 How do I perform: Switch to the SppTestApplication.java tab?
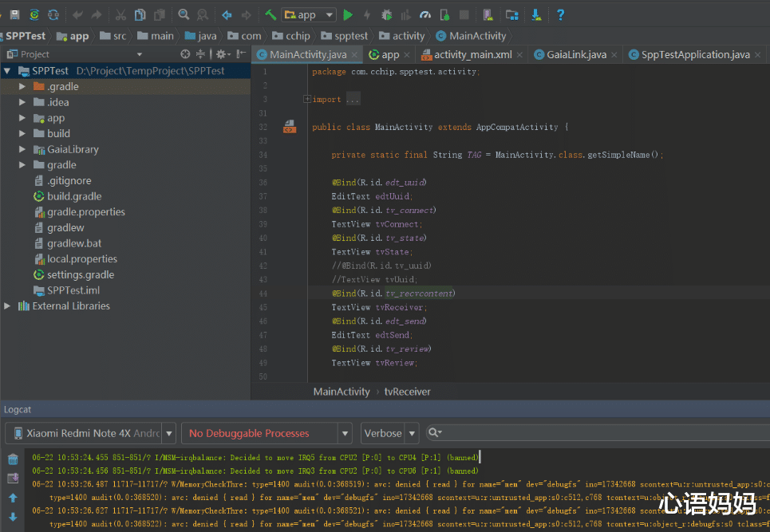(689, 54)
